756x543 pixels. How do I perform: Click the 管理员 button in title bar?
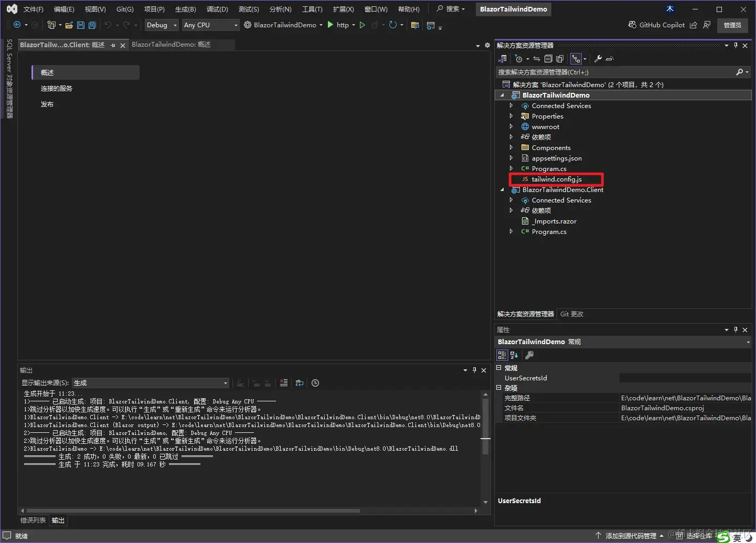pos(732,25)
